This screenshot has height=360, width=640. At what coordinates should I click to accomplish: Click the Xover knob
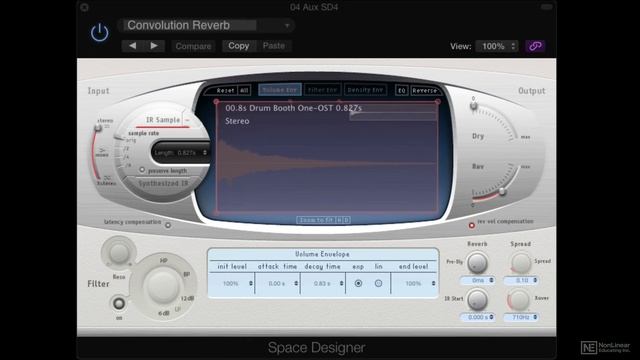(519, 300)
